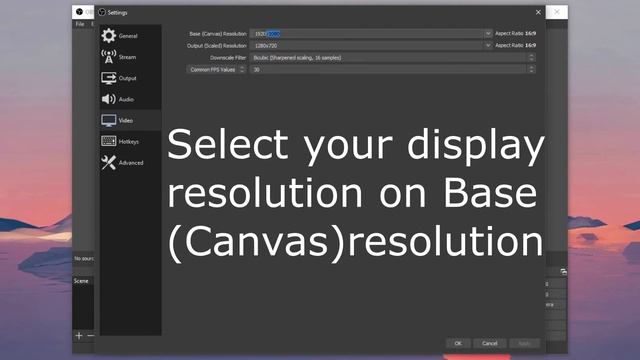This screenshot has height=360, width=640.
Task: Click the Apply button
Action: (524, 343)
